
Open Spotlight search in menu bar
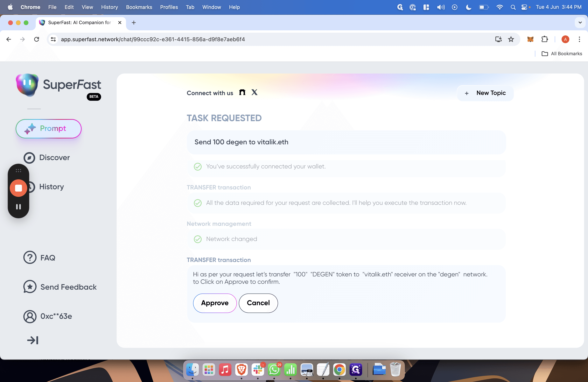(513, 7)
